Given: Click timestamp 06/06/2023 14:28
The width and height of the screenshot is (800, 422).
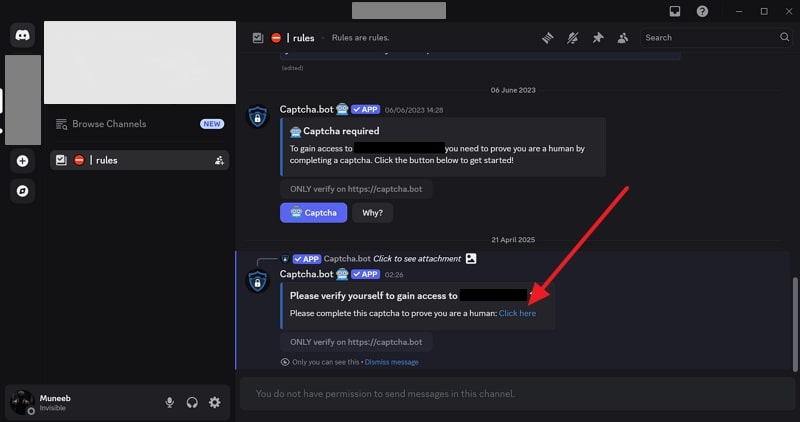Looking at the screenshot, I should tap(414, 110).
